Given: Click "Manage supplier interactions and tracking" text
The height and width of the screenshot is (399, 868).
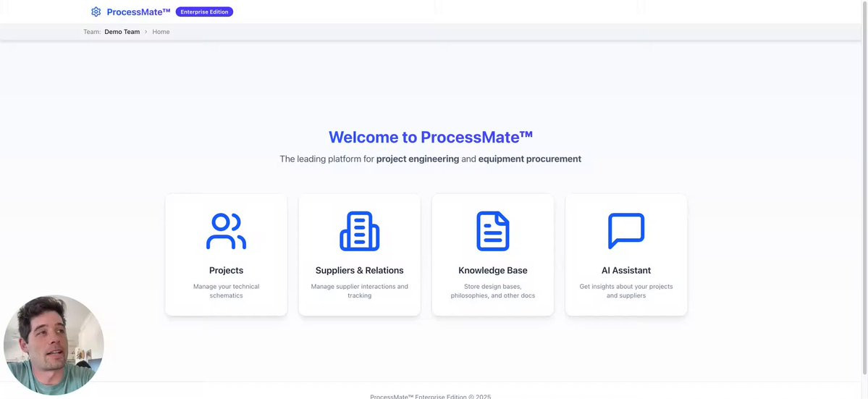Looking at the screenshot, I should tap(359, 291).
